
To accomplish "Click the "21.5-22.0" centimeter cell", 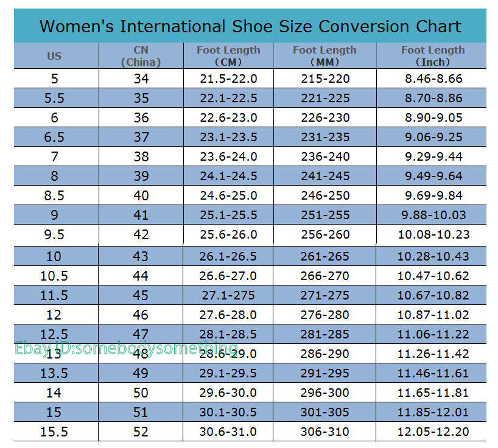I will 228,79.
